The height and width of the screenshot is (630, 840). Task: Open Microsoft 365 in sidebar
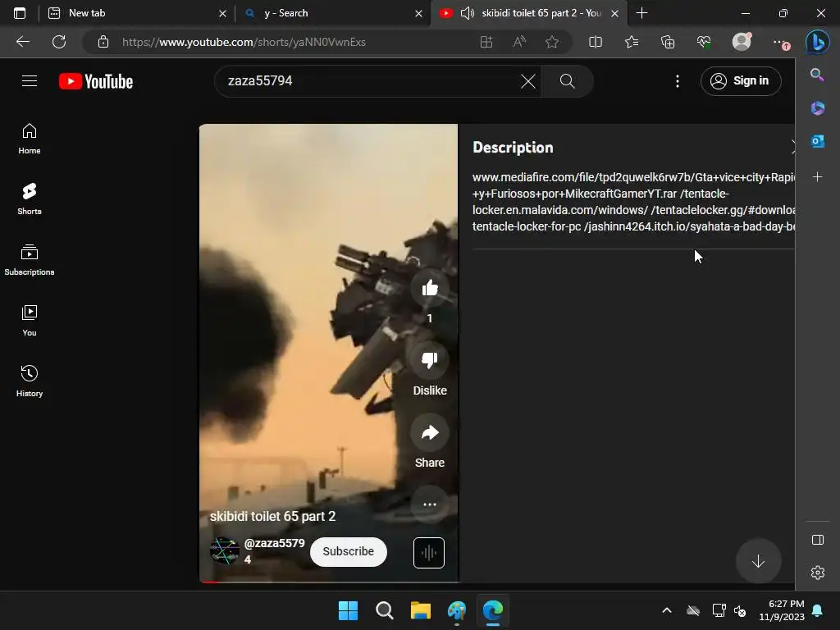[818, 108]
